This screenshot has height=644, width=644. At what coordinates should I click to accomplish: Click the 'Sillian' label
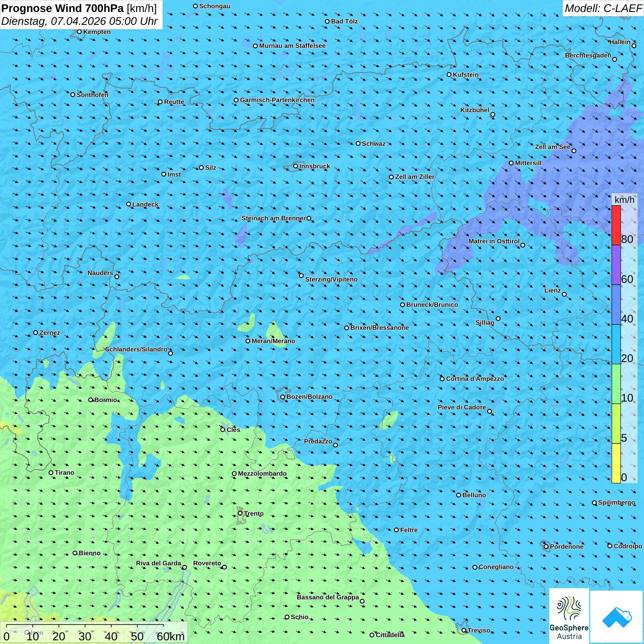(485, 322)
